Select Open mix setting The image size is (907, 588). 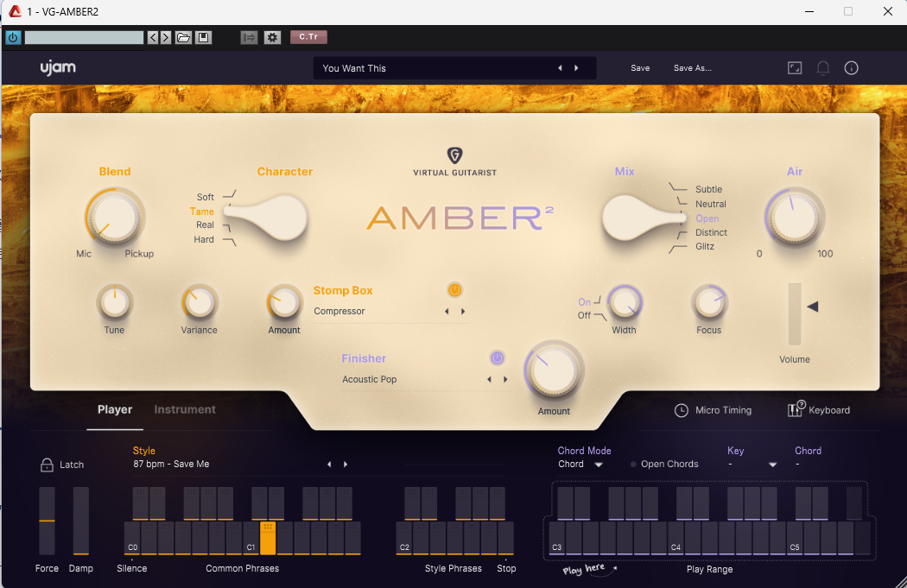pyautogui.click(x=707, y=218)
